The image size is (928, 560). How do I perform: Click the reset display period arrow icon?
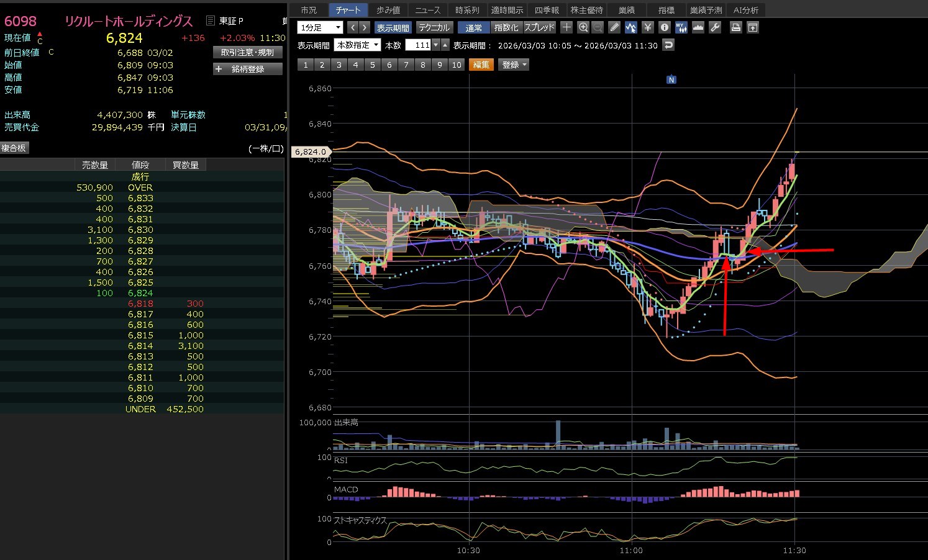[668, 45]
